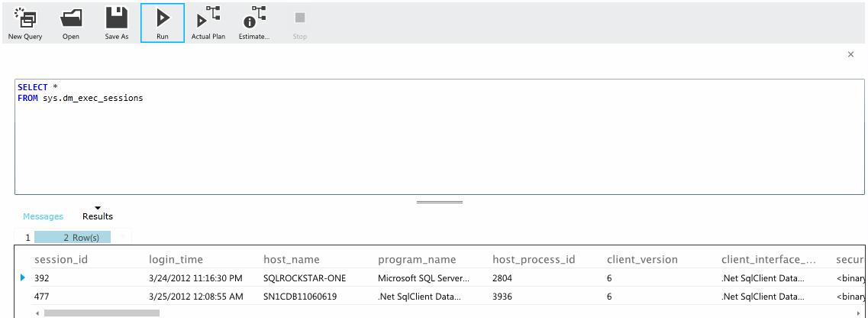Select the 2 Row(s) result set tab
This screenshot has height=318, width=868.
[x=73, y=238]
